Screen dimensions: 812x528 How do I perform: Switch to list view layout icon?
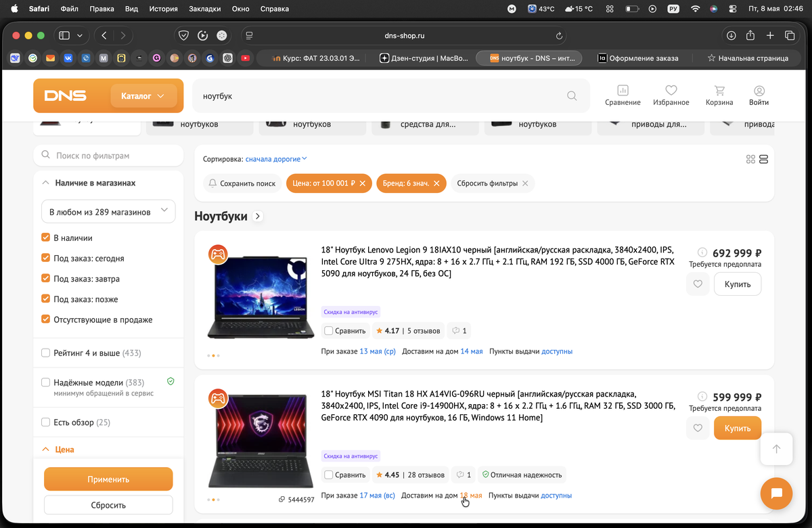click(x=764, y=159)
